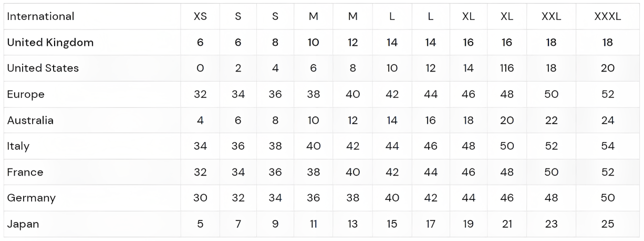
Task: Click the United States row label
Action: (43, 68)
